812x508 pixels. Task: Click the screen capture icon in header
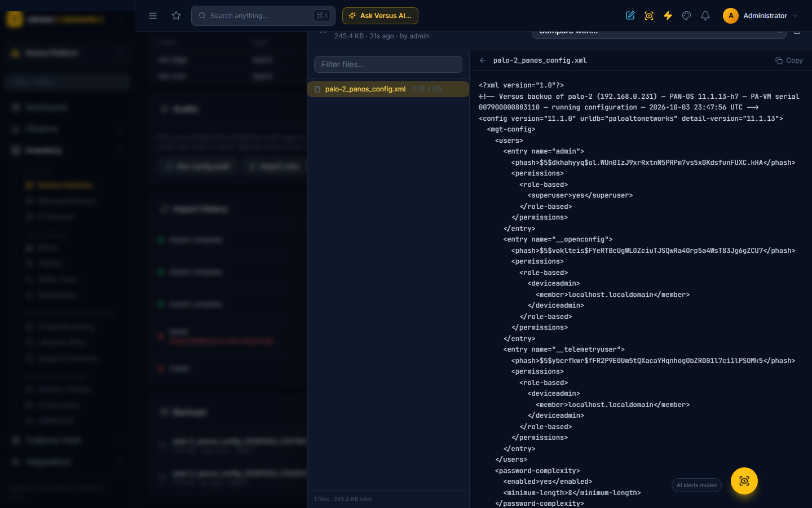[x=649, y=16]
